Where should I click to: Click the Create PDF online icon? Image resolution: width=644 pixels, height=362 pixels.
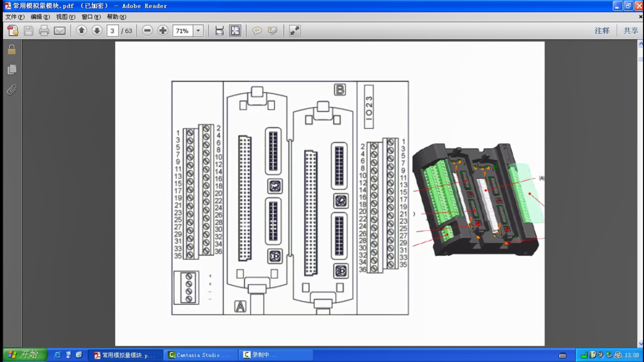[x=13, y=31]
